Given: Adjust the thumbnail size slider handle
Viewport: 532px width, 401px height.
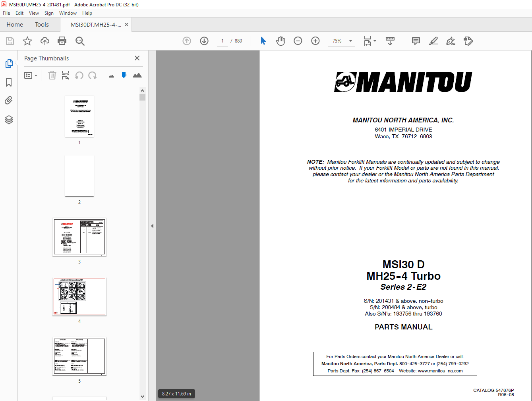Looking at the screenshot, I should pyautogui.click(x=124, y=75).
